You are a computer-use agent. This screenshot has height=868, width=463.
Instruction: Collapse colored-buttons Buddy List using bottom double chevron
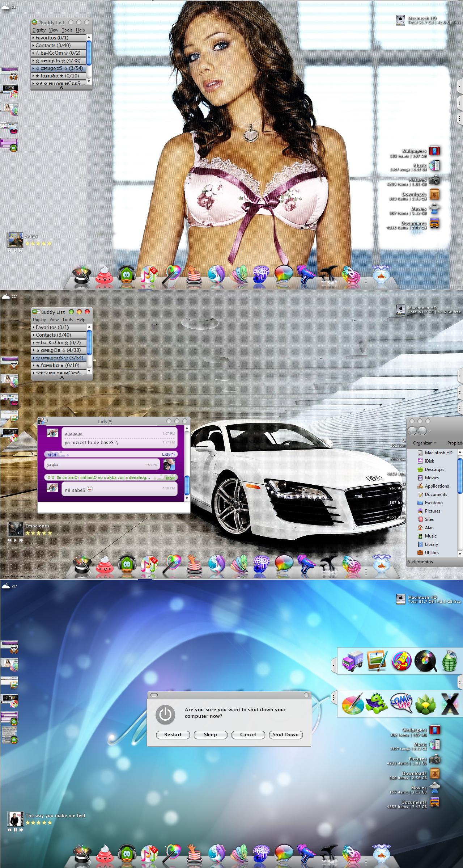pos(62,377)
